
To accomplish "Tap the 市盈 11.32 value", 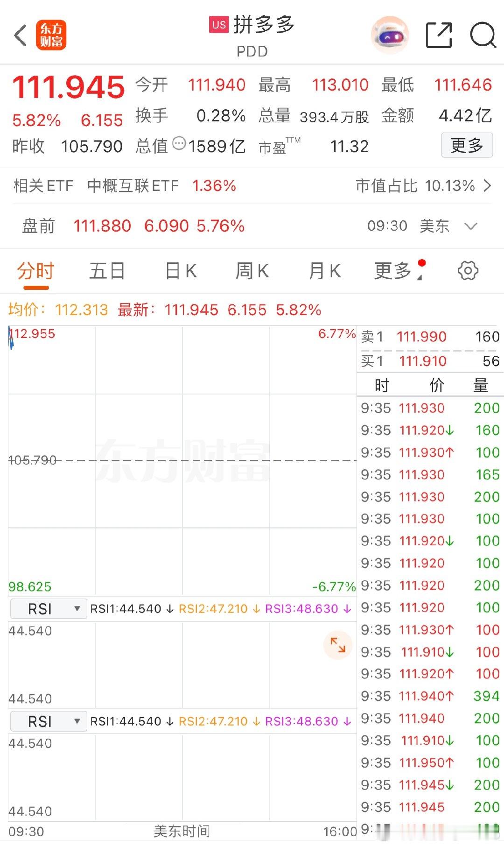I will (350, 147).
